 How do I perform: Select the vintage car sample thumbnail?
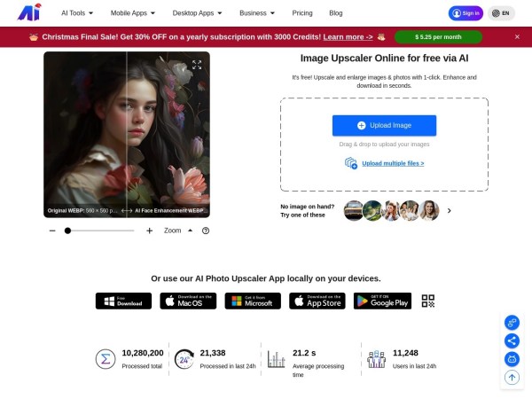coord(353,210)
